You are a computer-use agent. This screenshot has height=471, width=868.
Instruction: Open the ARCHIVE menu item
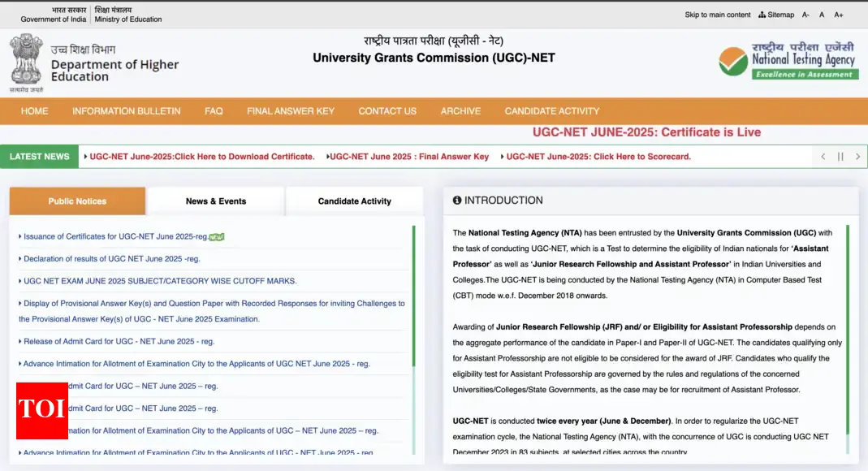pos(460,111)
